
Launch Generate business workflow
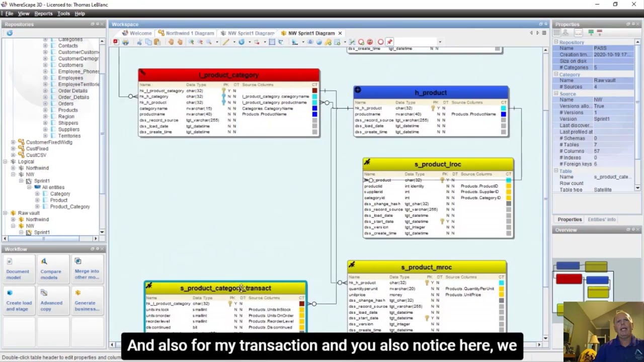pos(87,301)
